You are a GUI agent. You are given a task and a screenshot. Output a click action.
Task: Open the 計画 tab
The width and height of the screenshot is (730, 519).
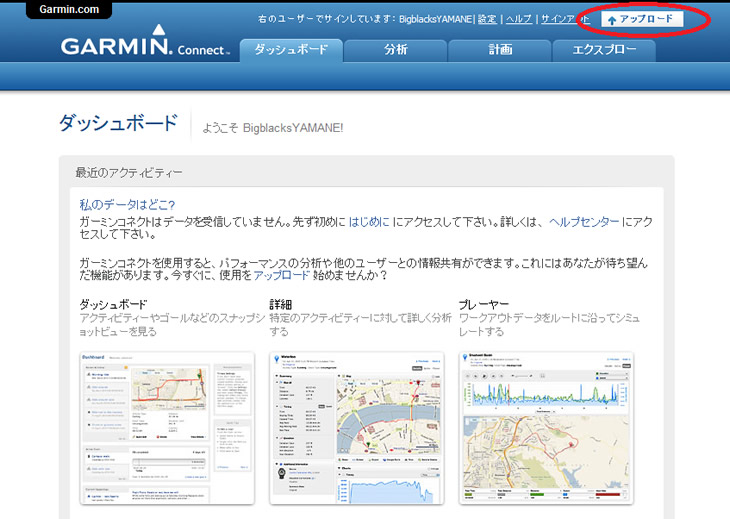(x=500, y=50)
